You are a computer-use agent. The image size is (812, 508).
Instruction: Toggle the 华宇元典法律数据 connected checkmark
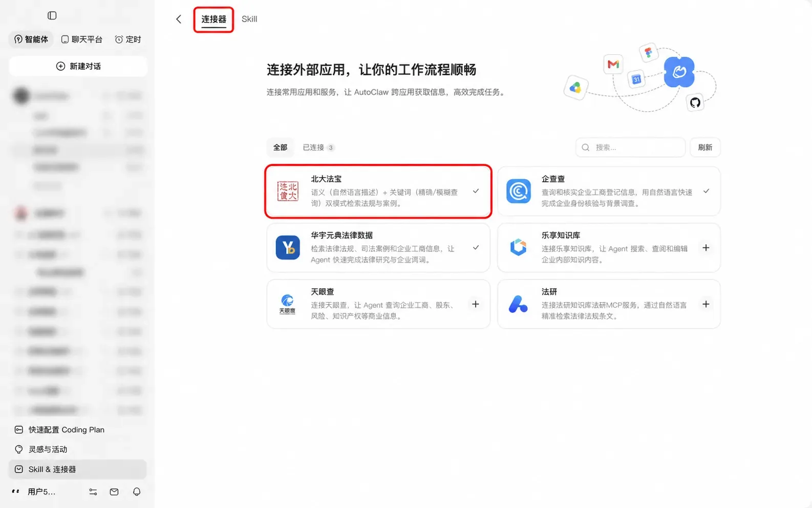[x=476, y=248]
